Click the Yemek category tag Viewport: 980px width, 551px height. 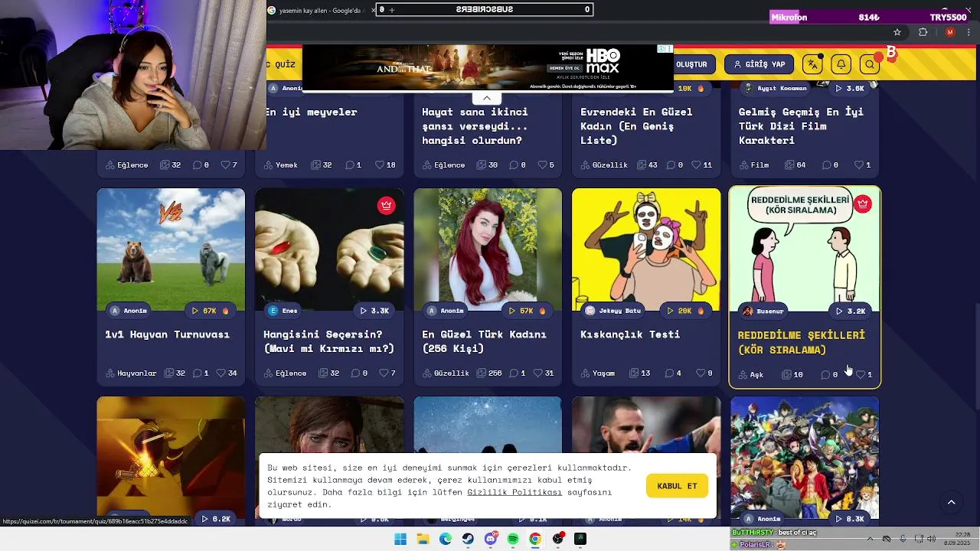click(x=280, y=165)
